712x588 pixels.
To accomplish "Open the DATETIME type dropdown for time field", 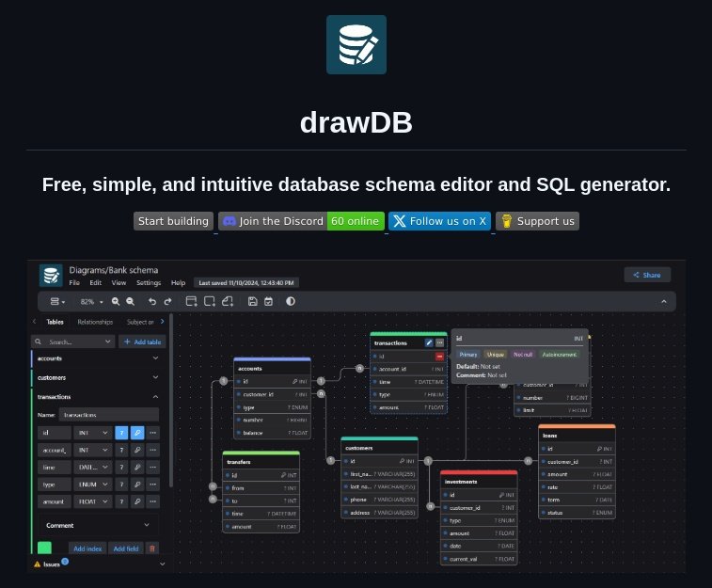I will click(x=92, y=468).
